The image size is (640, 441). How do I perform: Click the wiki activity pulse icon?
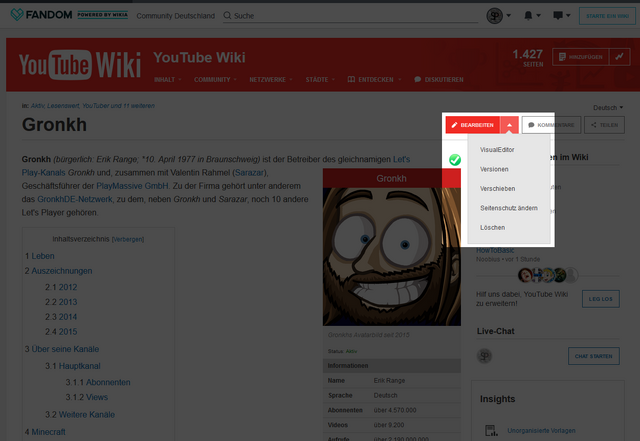pyautogui.click(x=620, y=57)
